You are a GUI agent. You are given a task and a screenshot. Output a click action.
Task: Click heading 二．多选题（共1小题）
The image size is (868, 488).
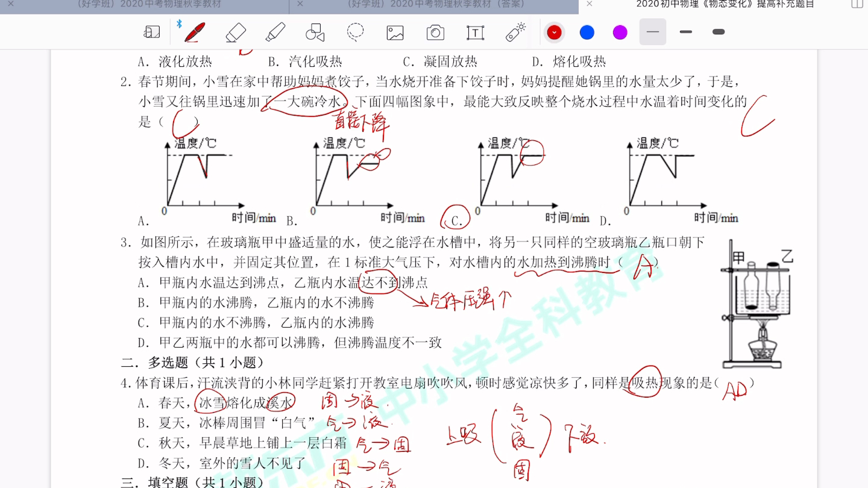[193, 363]
